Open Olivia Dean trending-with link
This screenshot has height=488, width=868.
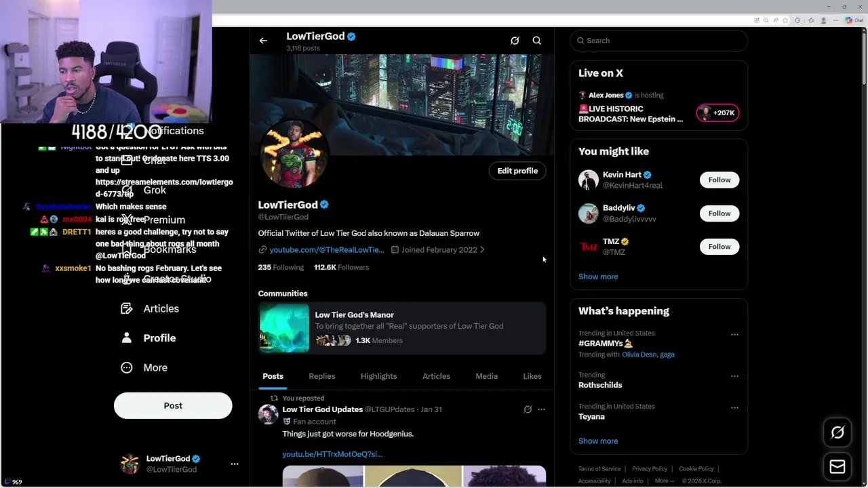(639, 354)
